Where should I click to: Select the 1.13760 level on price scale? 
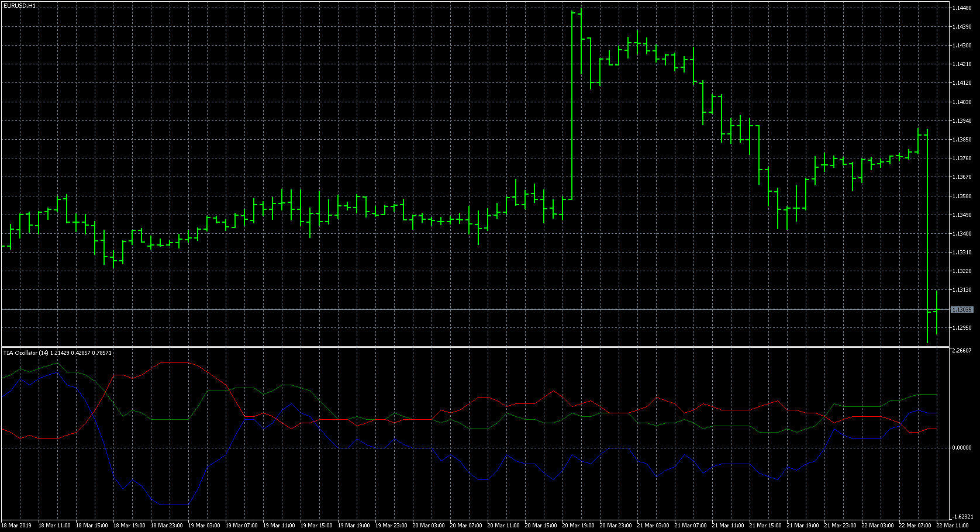coord(962,158)
